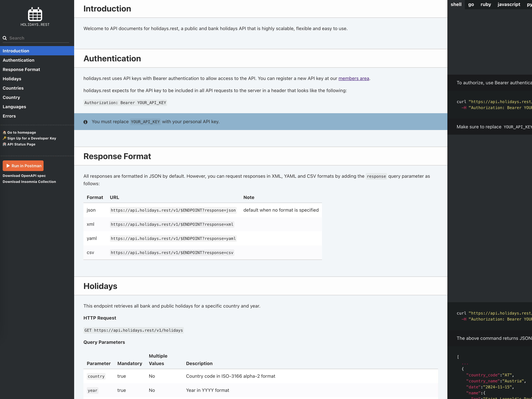Screen dimensions: 532x399
Task: Click the key icon beside Sign Up
Action: [x=4, y=138]
